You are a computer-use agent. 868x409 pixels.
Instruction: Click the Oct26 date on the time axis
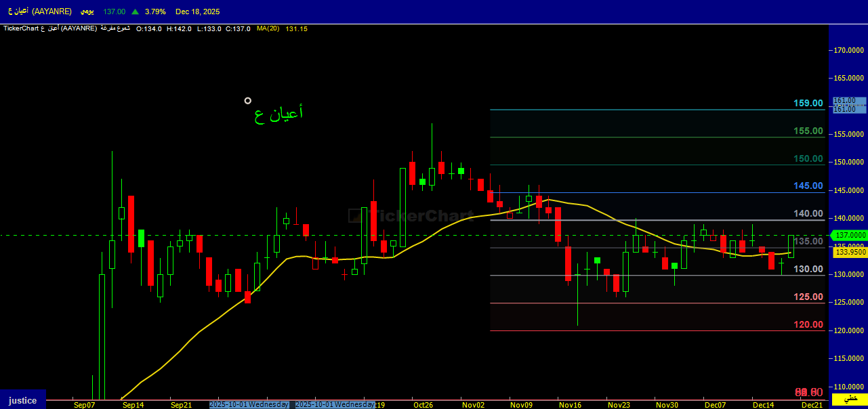[423, 405]
